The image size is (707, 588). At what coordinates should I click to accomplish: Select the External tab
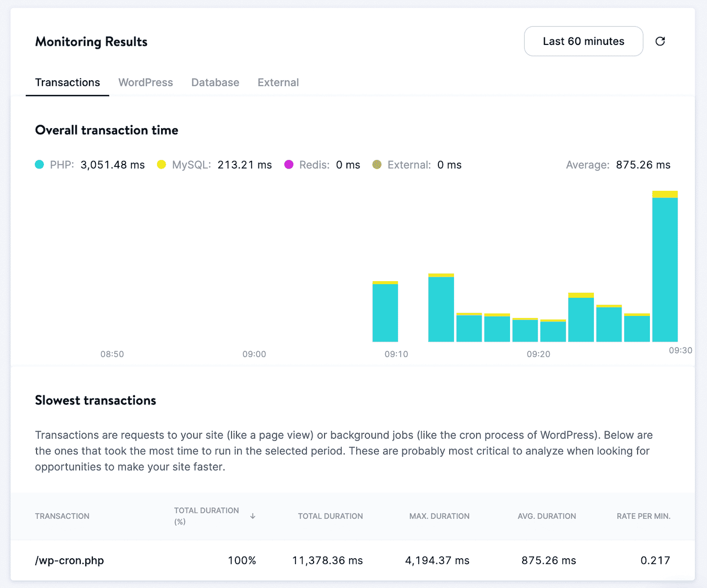pyautogui.click(x=278, y=82)
